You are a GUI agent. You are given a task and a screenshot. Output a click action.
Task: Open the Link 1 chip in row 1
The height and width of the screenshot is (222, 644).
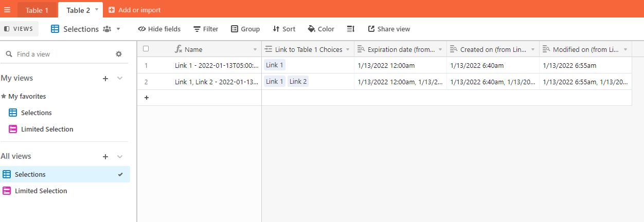click(x=274, y=65)
